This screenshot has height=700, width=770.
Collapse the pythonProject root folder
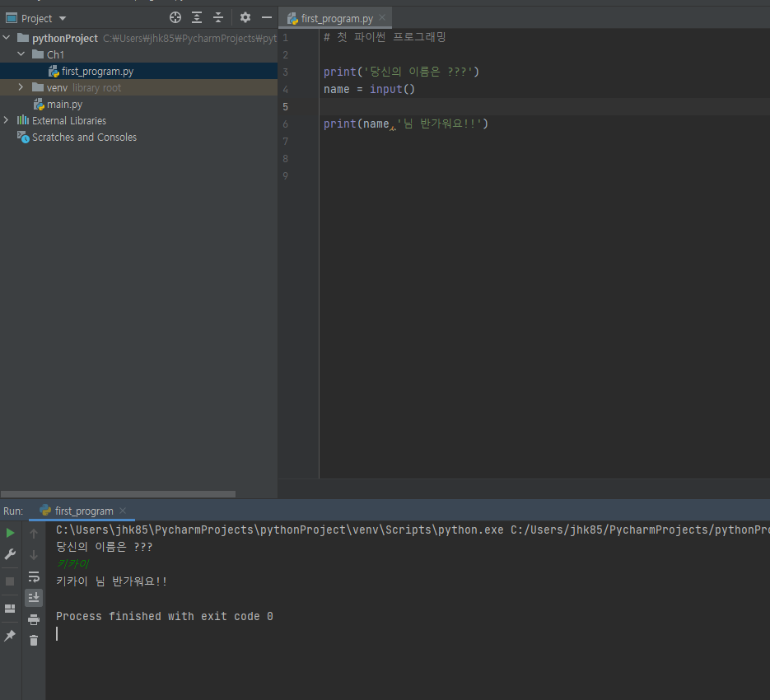pyautogui.click(x=7, y=38)
